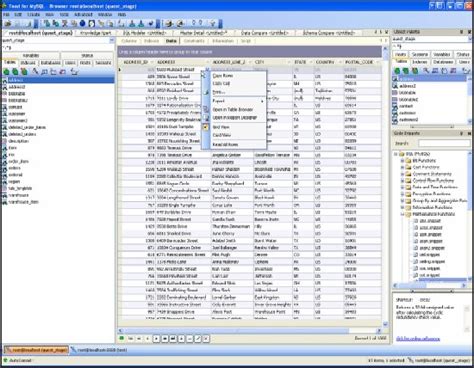Image resolution: width=474 pixels, height=368 pixels.
Task: Choose Open in Table Browser
Action: (233, 109)
